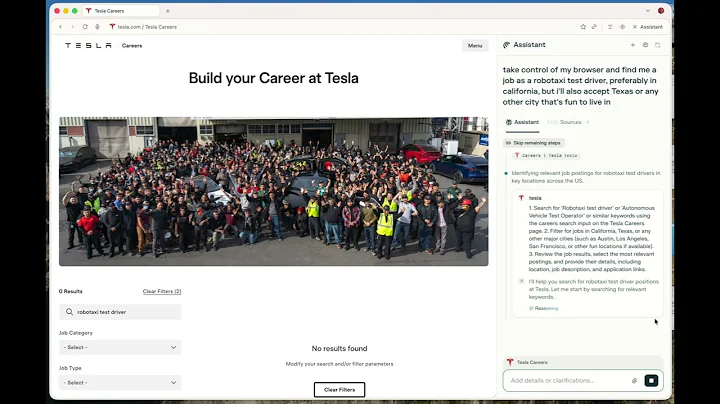720x404 pixels.
Task: Open the downloads icon in the toolbar
Action: pos(610,27)
